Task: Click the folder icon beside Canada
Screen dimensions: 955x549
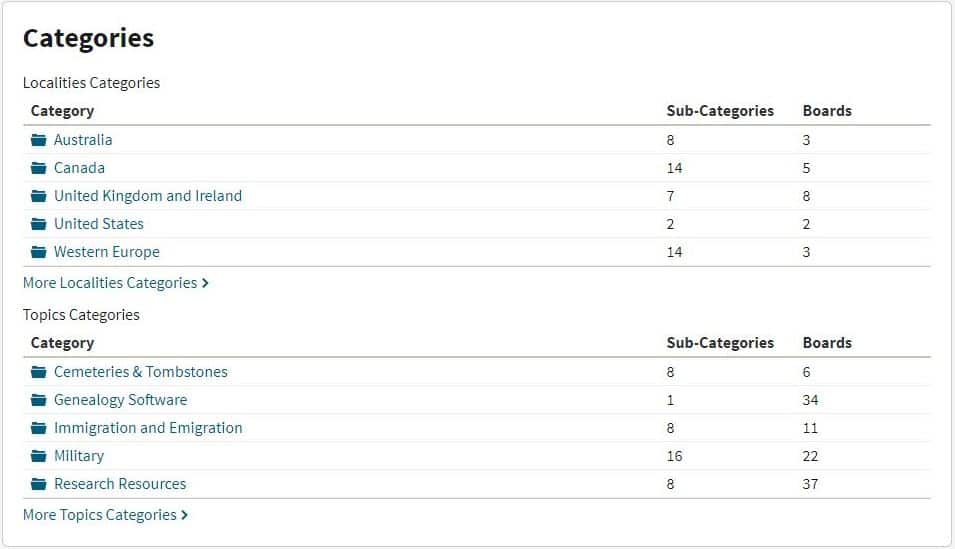Action: point(39,168)
